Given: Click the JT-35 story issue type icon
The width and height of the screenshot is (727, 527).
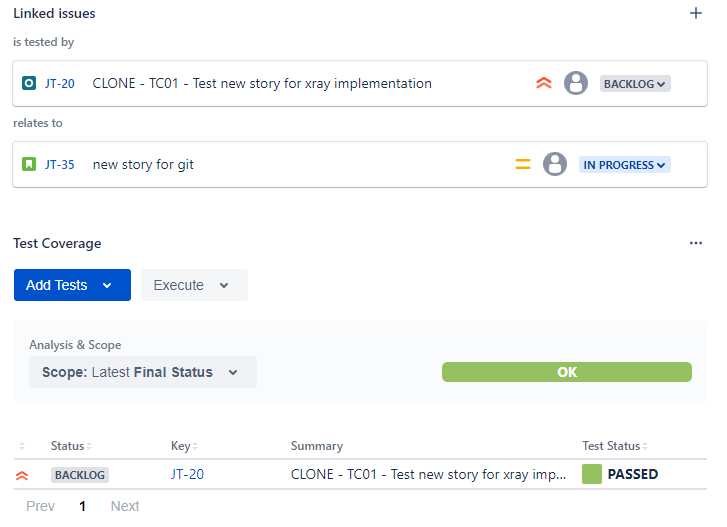Looking at the screenshot, I should pyautogui.click(x=29, y=164).
